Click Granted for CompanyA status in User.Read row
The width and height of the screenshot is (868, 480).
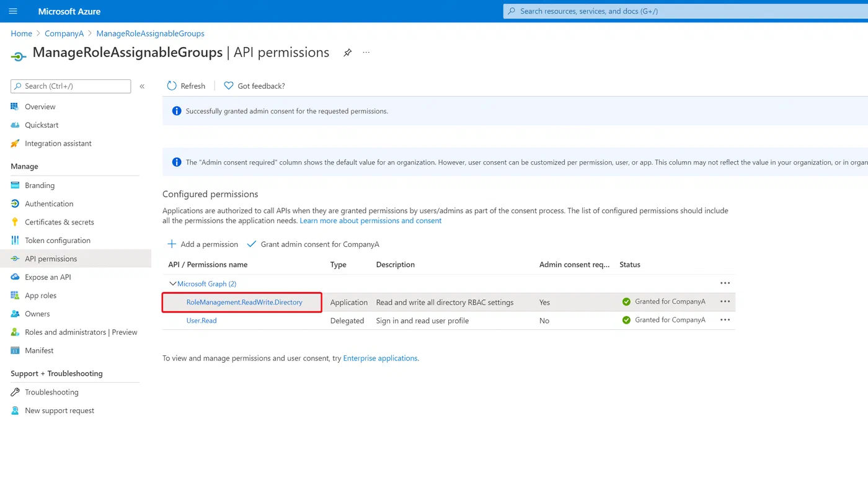(670, 320)
